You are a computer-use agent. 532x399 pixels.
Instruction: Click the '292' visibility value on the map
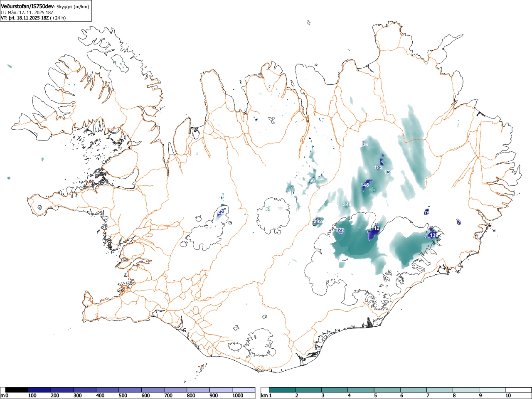click(x=318, y=222)
